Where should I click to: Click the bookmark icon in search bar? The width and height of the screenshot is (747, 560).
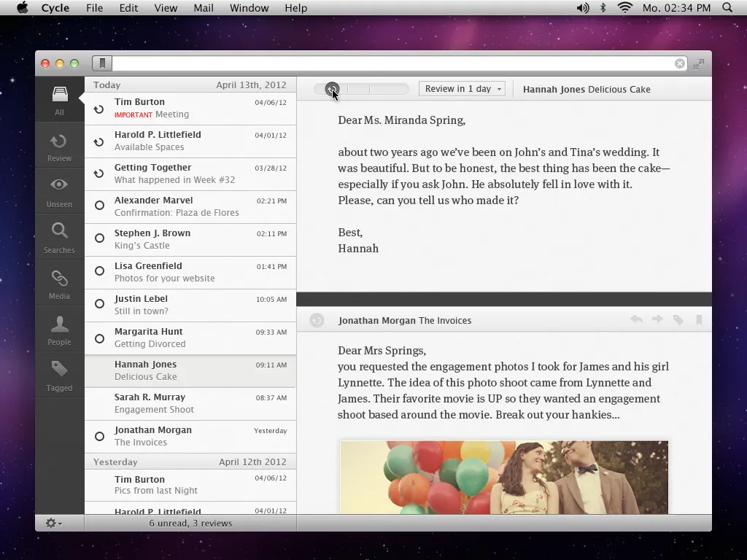coord(102,63)
